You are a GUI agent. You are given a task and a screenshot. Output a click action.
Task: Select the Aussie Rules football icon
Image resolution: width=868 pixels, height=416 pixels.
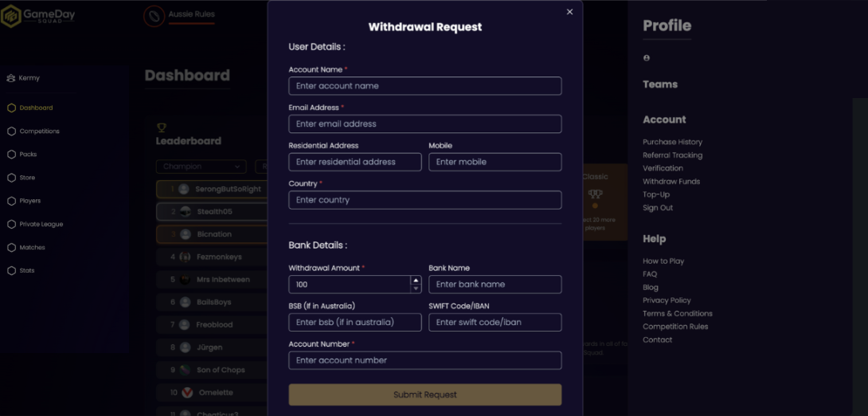[154, 16]
